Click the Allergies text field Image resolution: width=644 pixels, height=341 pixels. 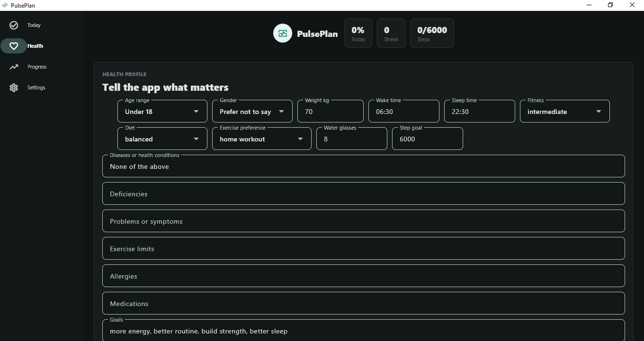[364, 276]
